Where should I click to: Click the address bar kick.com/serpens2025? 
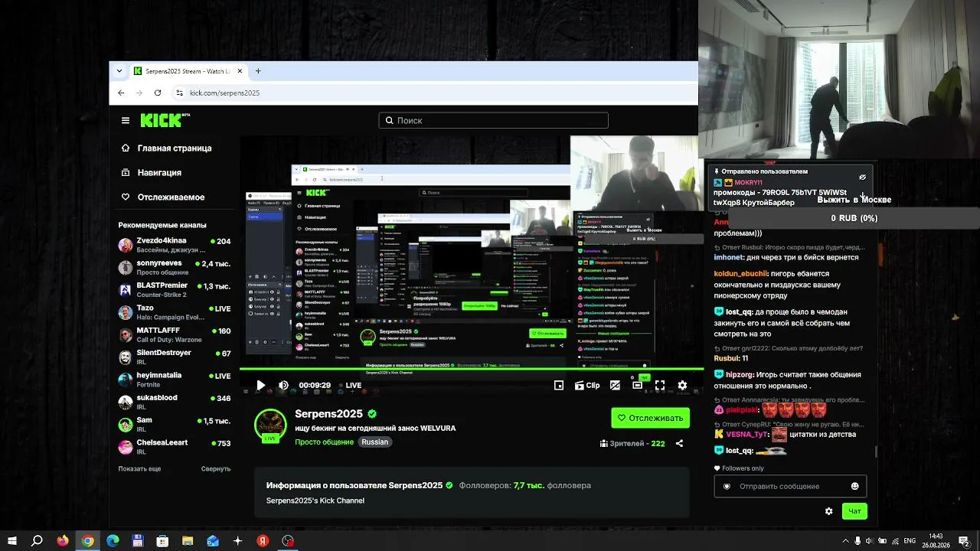point(224,93)
